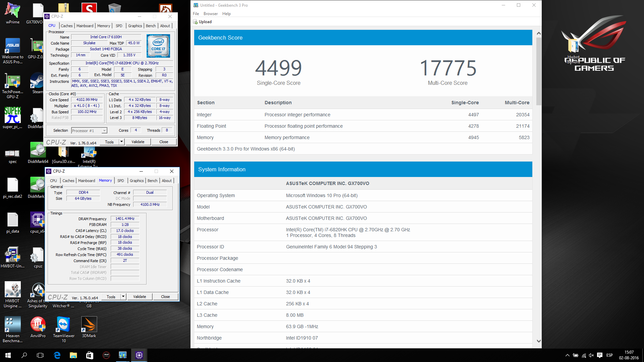
Task: Click Validate in the lower CPU-Z window
Action: point(140,297)
